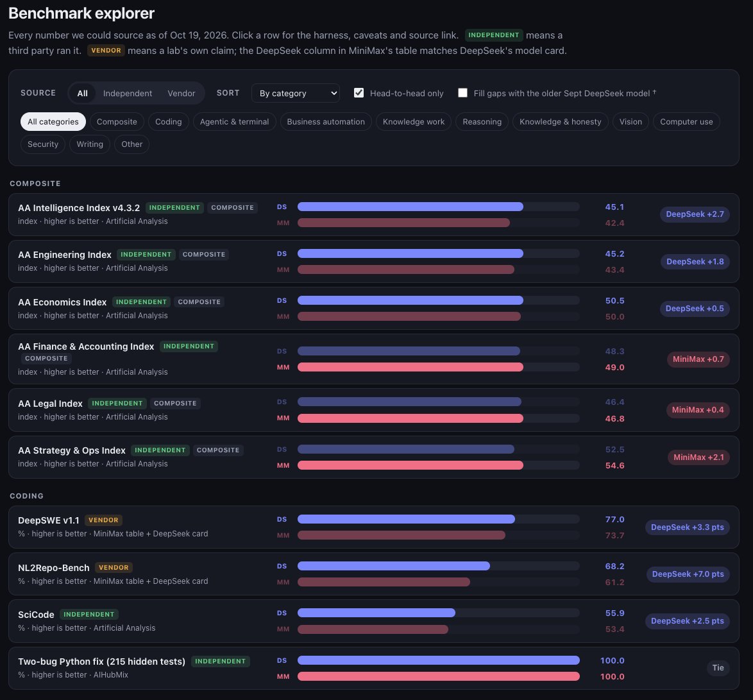Tick the fill gaps with Sept DeepSeek checkbox
The height and width of the screenshot is (700, 753).
point(462,93)
